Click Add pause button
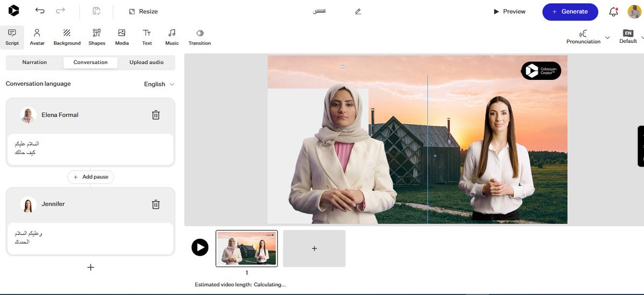Viewport: 644px width, 295px height. click(91, 176)
